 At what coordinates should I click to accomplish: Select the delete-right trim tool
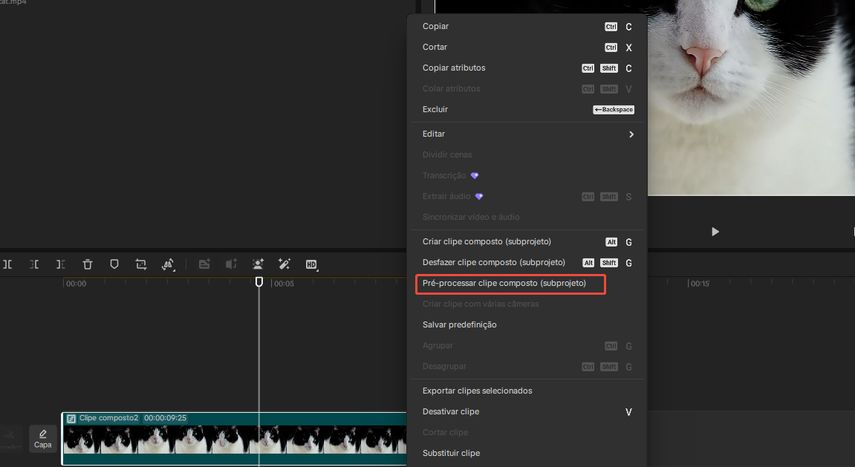tap(61, 265)
